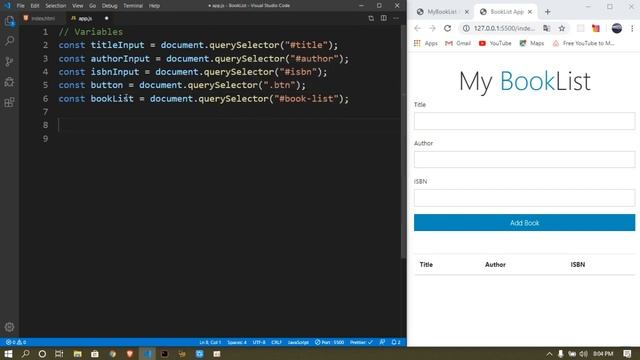Select the app.js editor tab
This screenshot has height=360, width=640.
point(84,18)
